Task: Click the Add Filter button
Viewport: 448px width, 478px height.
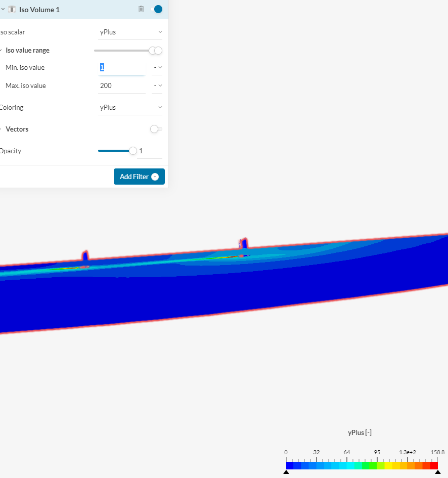Action: click(x=139, y=177)
